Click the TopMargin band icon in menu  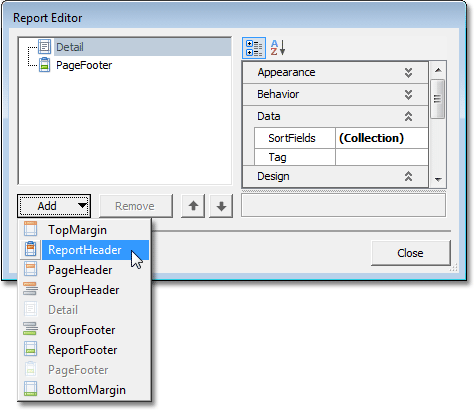[30, 230]
